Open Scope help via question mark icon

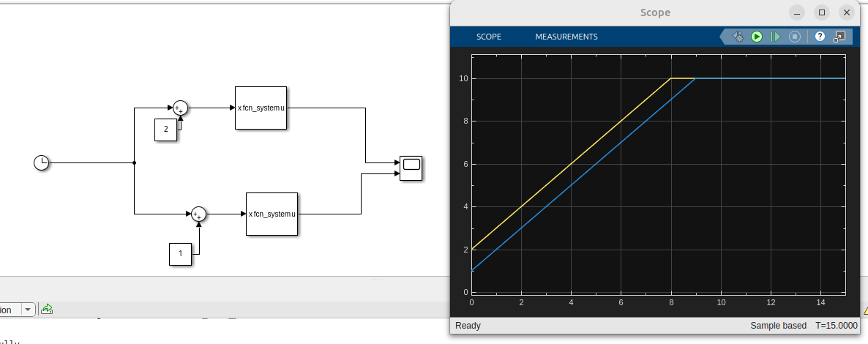pos(820,37)
